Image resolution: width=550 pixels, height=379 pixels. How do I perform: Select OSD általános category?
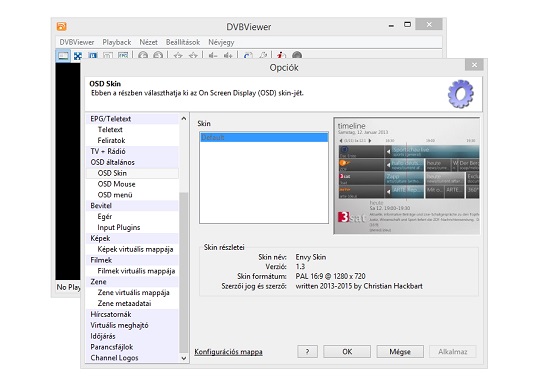[132, 162]
